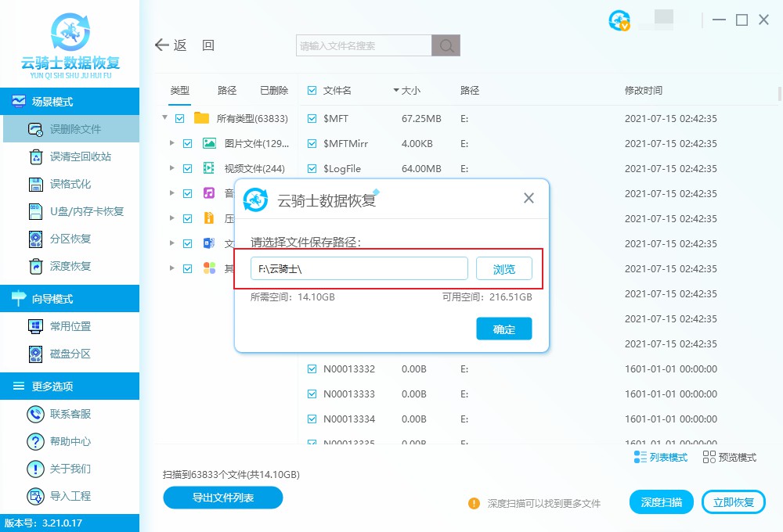Click 导出文件列表 export button
Screen dimensions: 783x532
click(x=222, y=498)
